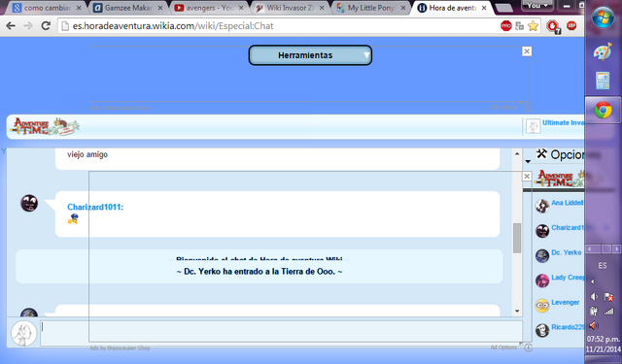Click bottom 'Ad Options' link
Screen dimensions: 622x364
click(x=503, y=347)
